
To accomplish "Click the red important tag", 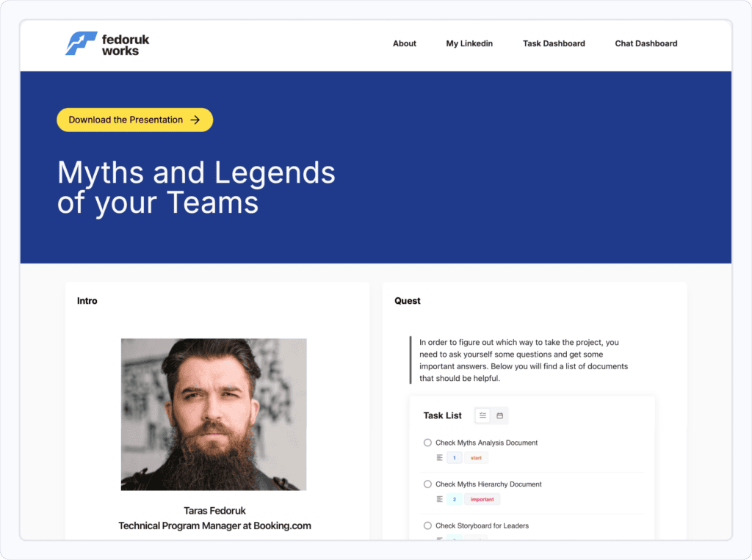I will (482, 499).
